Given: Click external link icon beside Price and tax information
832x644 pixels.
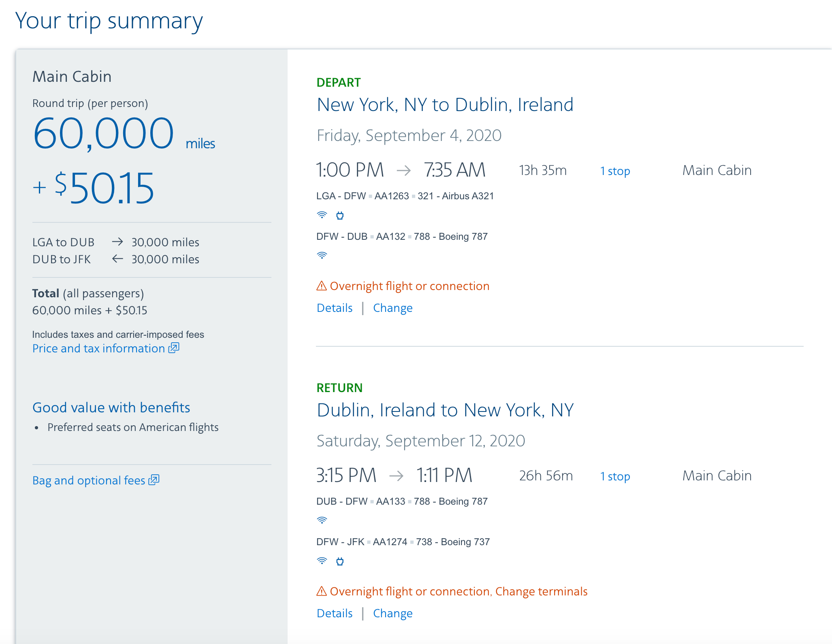Looking at the screenshot, I should click(x=174, y=348).
